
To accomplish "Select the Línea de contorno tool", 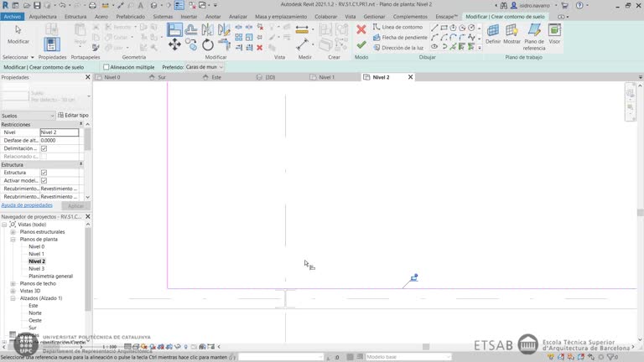I will coord(397,27).
